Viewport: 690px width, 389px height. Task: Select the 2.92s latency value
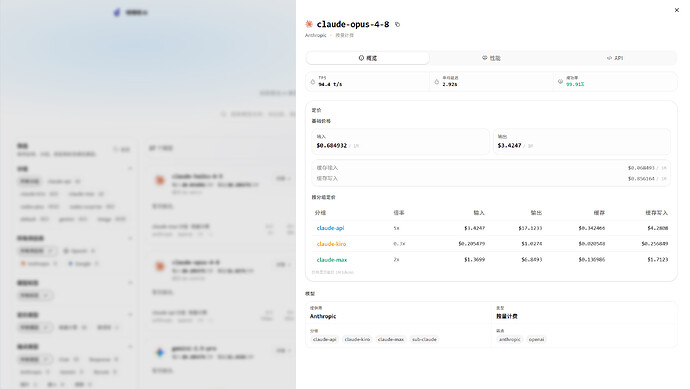(x=450, y=84)
